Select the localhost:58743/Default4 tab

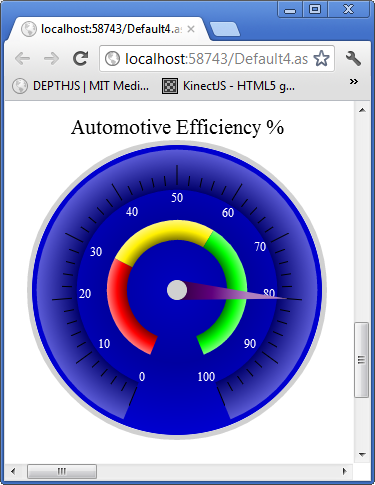point(108,29)
